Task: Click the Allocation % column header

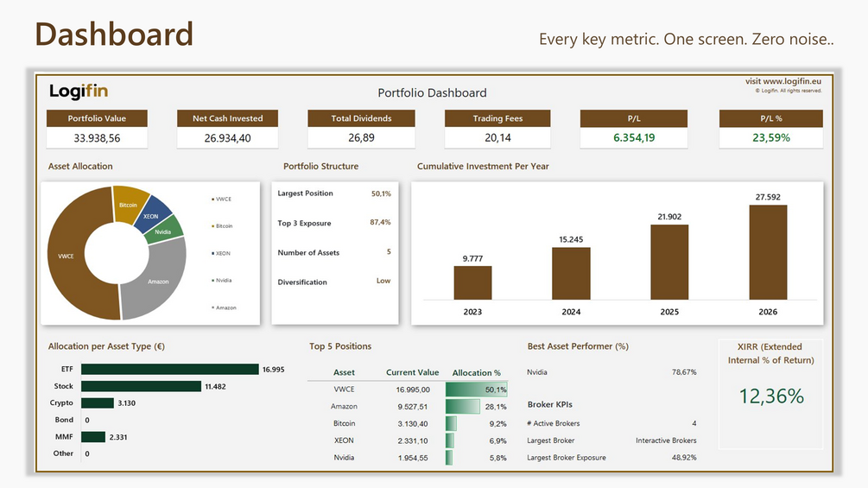Action: coord(476,372)
